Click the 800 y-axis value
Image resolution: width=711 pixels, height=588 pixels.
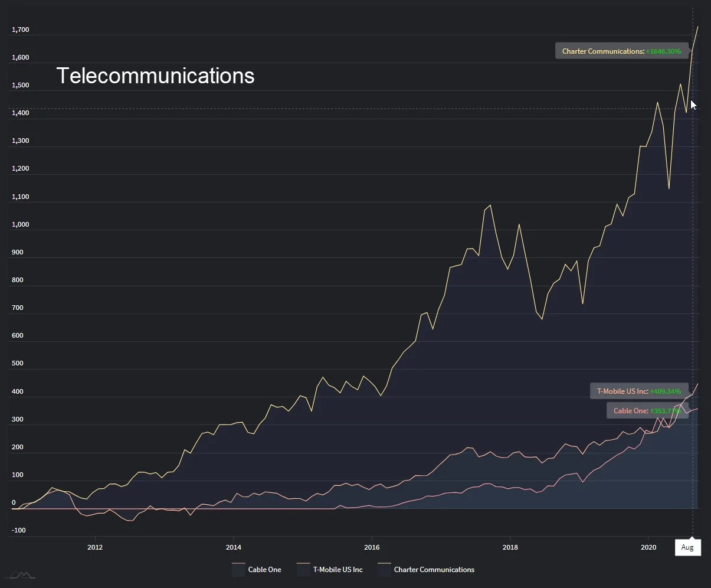18,280
